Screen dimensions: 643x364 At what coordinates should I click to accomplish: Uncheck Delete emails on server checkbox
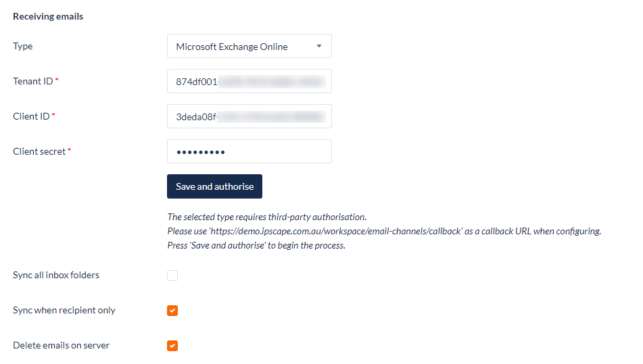[172, 346]
